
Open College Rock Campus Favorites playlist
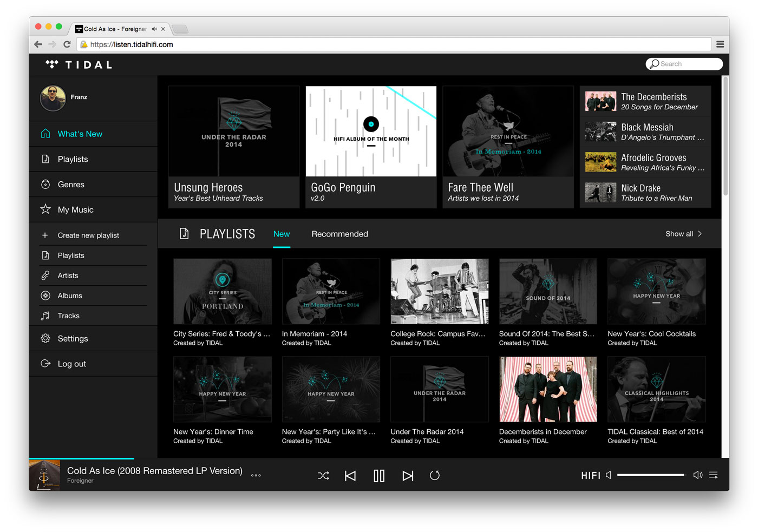(x=439, y=291)
